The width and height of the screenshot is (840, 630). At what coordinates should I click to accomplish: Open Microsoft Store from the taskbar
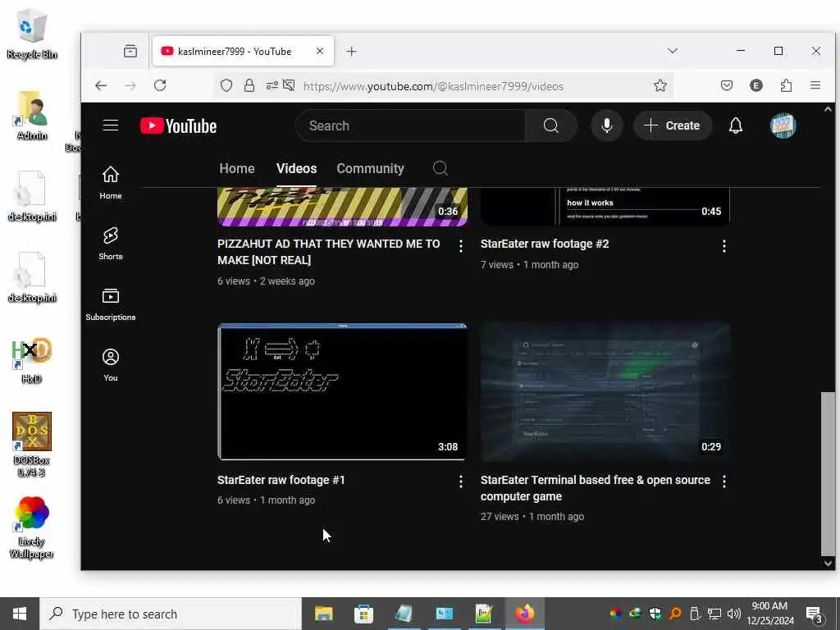pyautogui.click(x=363, y=614)
